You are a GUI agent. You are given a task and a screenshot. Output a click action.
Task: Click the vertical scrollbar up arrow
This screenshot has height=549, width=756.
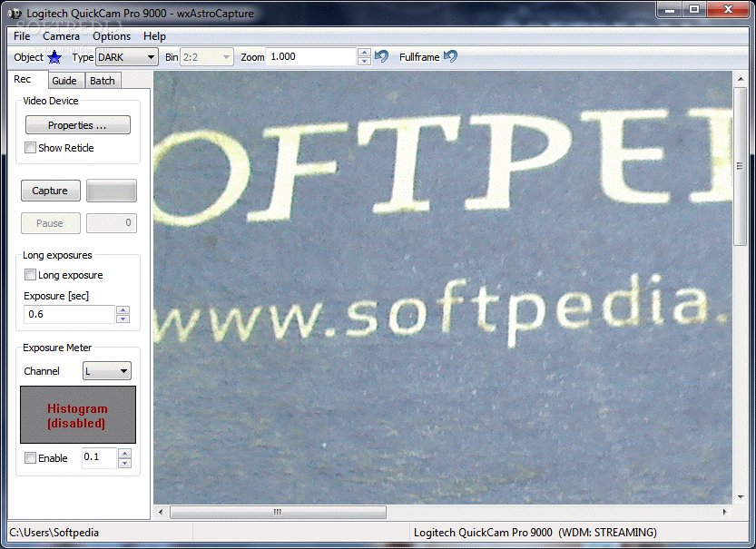[x=740, y=79]
